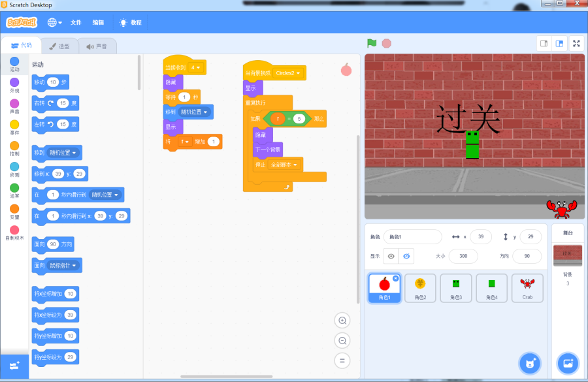Open the 文件 menu
The height and width of the screenshot is (382, 588).
point(76,22)
